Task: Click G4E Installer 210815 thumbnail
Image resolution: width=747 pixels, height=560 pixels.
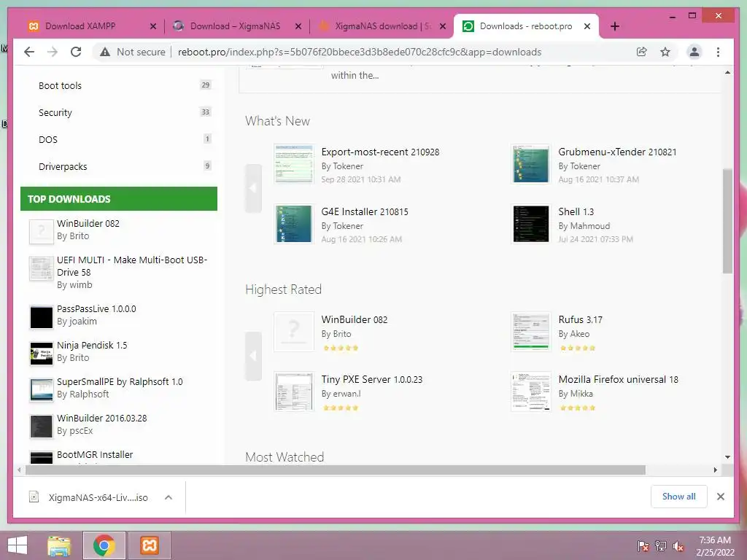Action: tap(294, 224)
